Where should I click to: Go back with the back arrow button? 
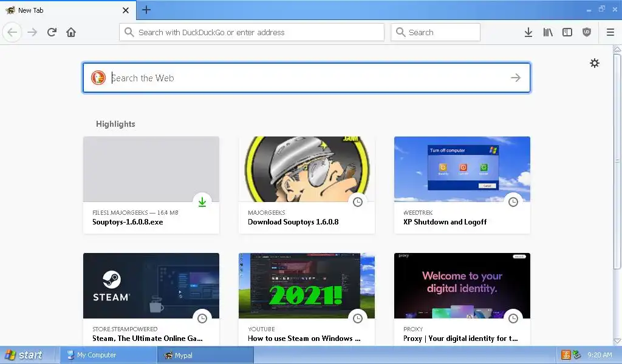12,32
